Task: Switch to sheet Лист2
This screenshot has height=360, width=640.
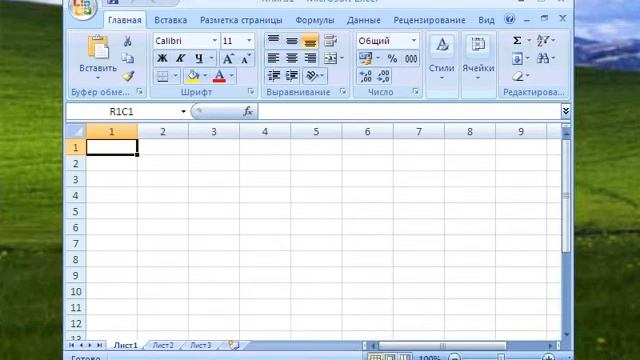Action: (x=163, y=345)
